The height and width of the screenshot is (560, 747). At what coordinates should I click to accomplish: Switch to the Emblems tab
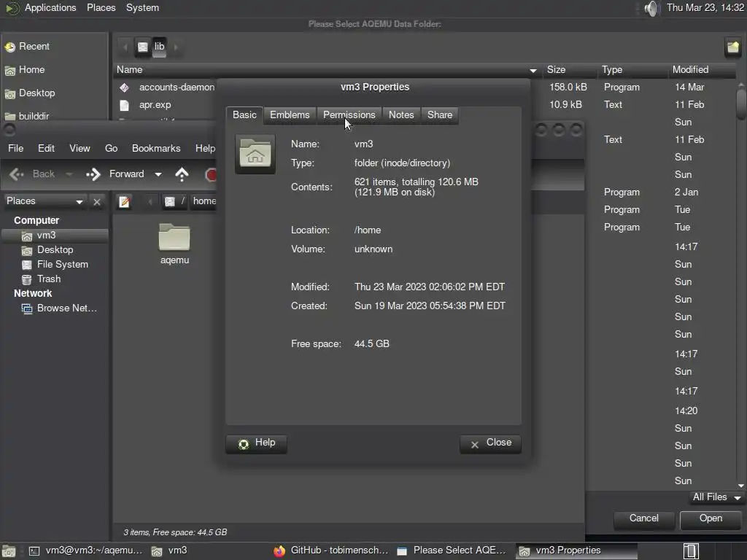tap(290, 114)
